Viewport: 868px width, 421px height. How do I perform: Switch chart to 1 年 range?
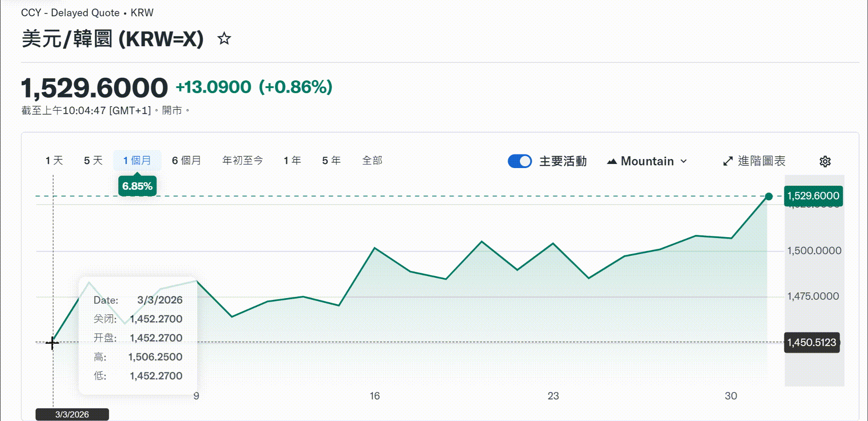tap(292, 160)
